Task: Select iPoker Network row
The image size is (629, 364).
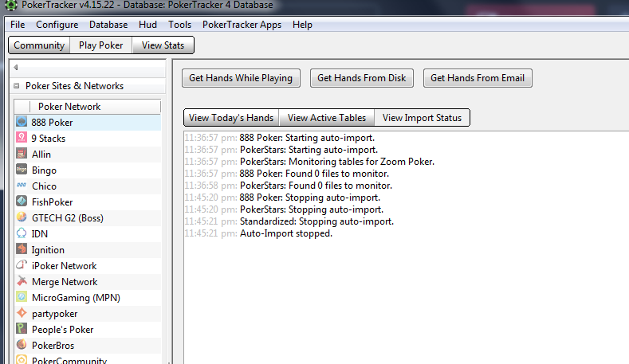Action: click(x=88, y=266)
